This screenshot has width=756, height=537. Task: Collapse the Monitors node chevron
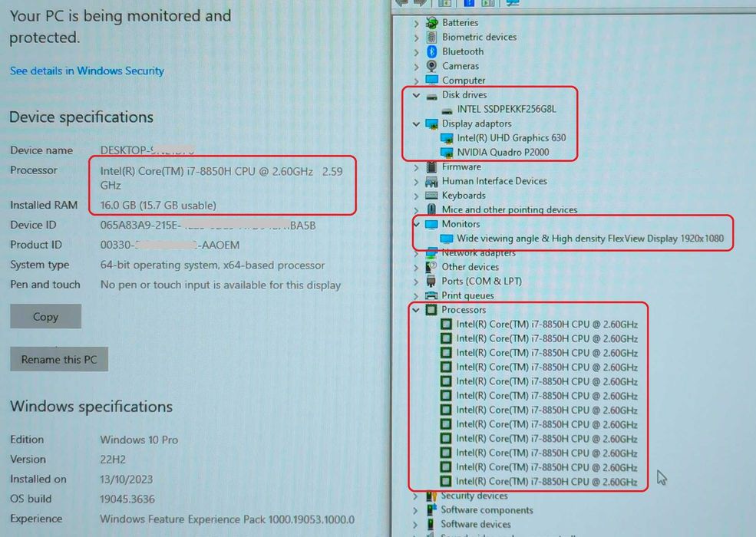click(416, 224)
